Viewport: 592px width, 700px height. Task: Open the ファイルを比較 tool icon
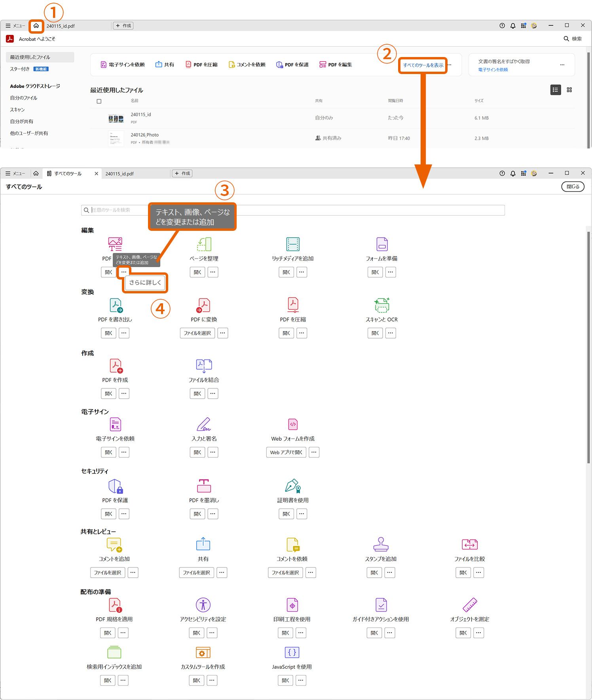(x=470, y=544)
